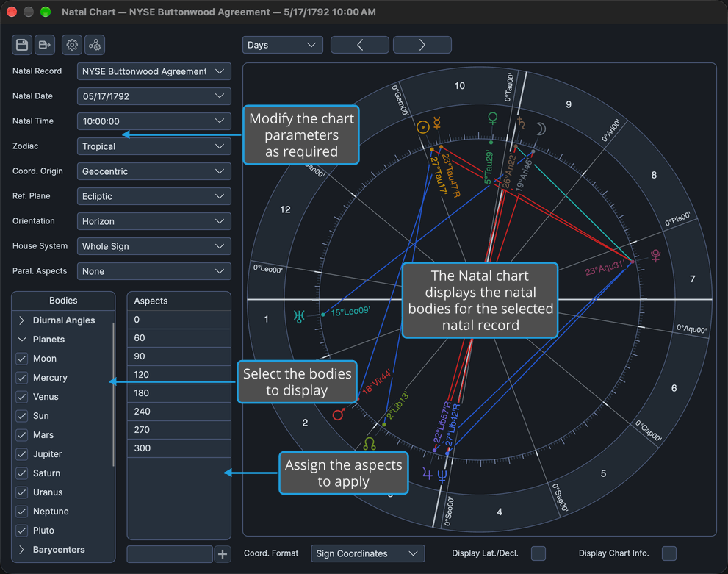Click the Saturn glyph on the chart
The image size is (728, 574).
click(x=522, y=123)
